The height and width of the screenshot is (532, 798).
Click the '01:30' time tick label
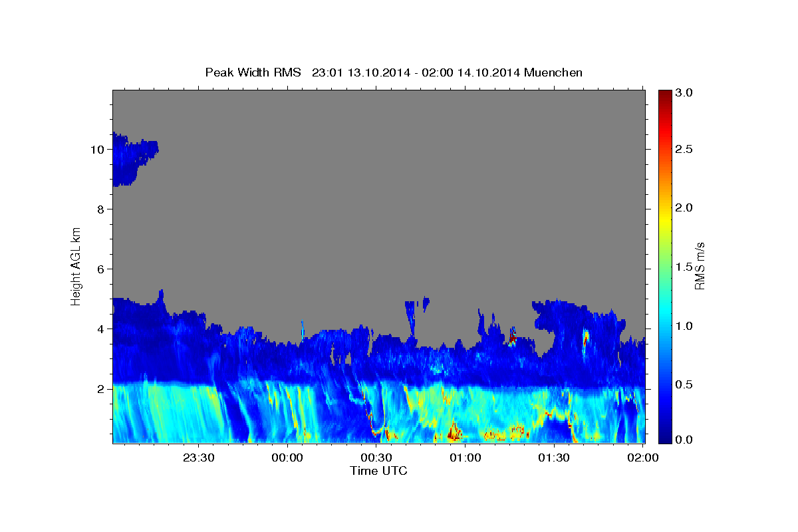pos(554,458)
